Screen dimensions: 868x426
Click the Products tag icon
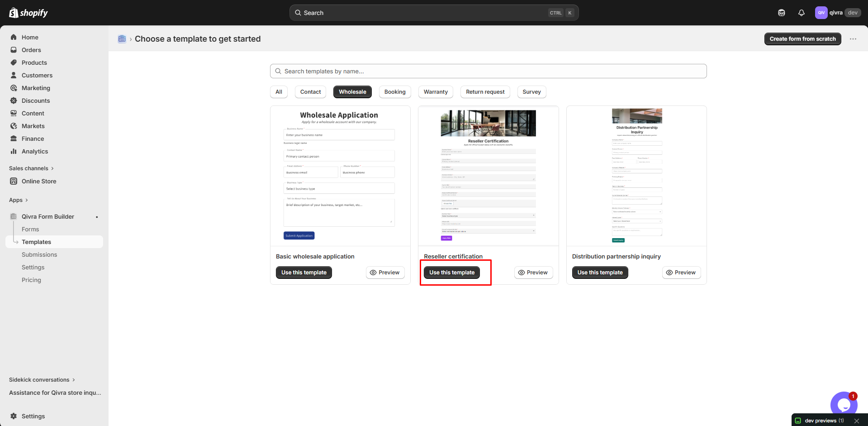14,62
